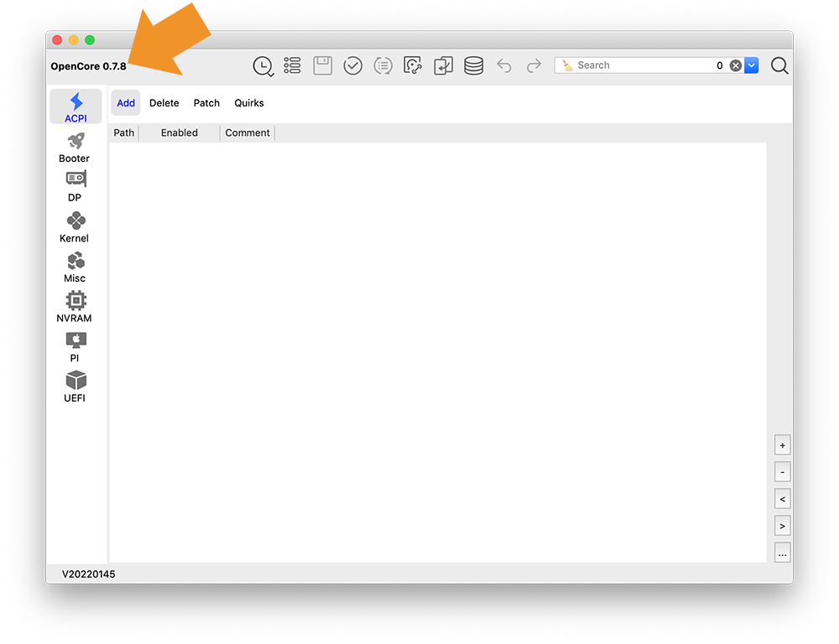Screen dimensions: 839x644
Task: Open the Delete tab
Action: pos(164,103)
